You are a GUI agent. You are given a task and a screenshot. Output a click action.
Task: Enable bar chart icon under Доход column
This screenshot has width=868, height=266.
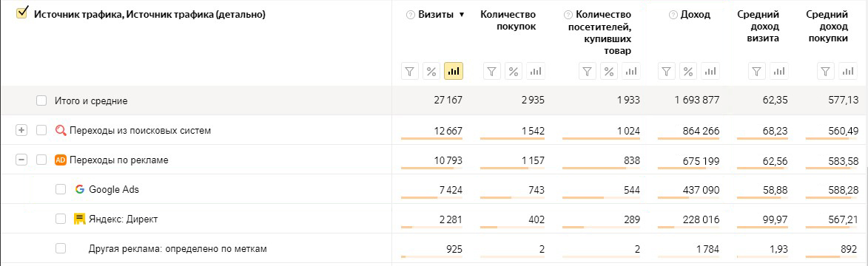pos(711,72)
